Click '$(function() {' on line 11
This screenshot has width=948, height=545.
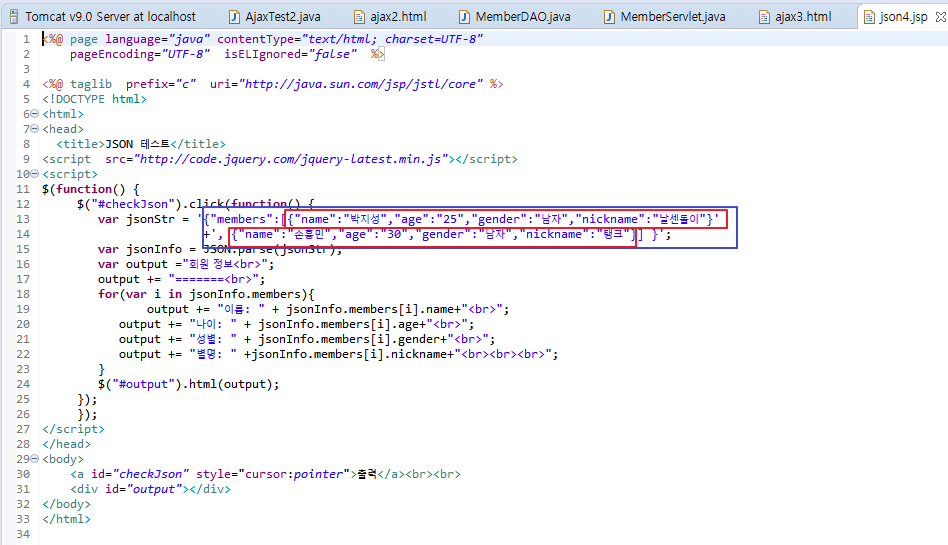pyautogui.click(x=91, y=189)
